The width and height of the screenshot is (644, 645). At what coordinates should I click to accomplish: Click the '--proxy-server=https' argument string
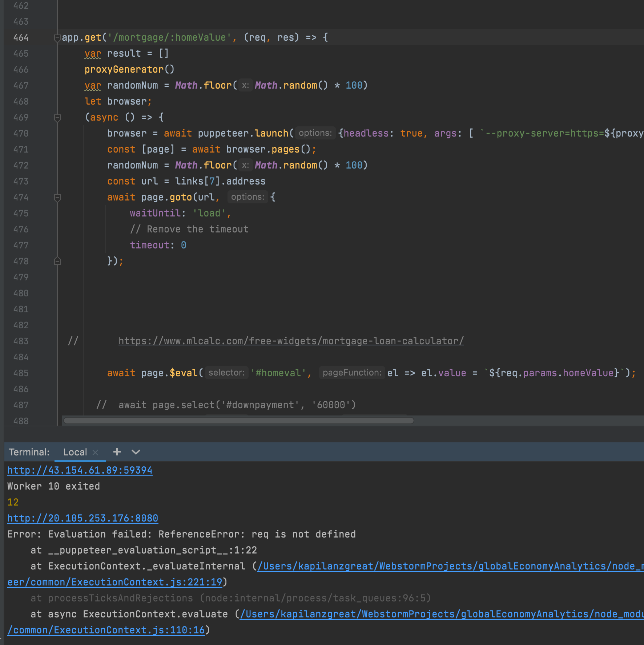[x=542, y=133]
